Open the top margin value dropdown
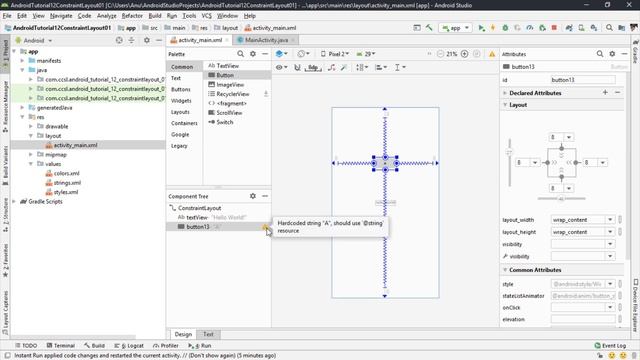Viewport: 640px width, 360px height. point(569,137)
